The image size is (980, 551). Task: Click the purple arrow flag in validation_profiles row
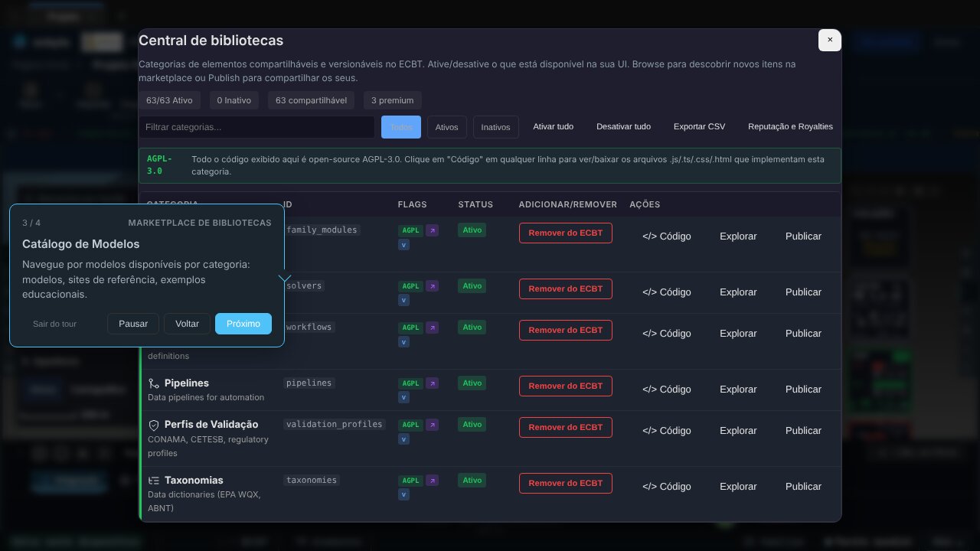click(432, 425)
